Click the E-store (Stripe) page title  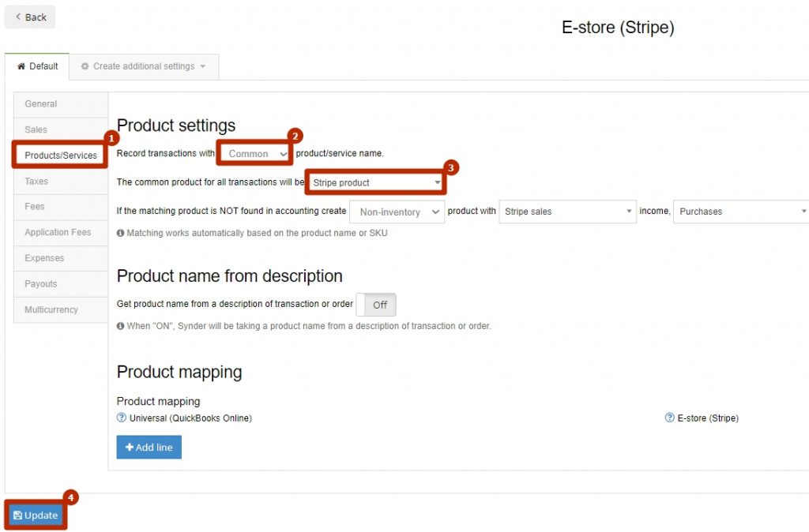618,28
